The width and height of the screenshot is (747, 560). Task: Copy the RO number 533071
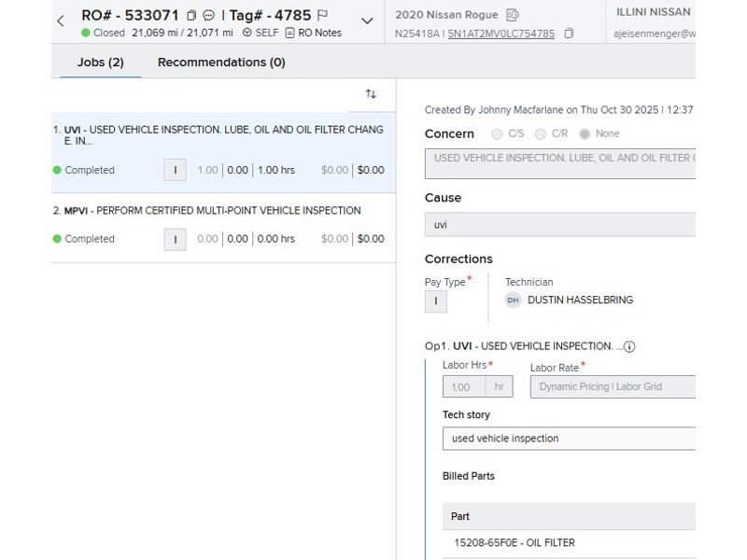191,16
